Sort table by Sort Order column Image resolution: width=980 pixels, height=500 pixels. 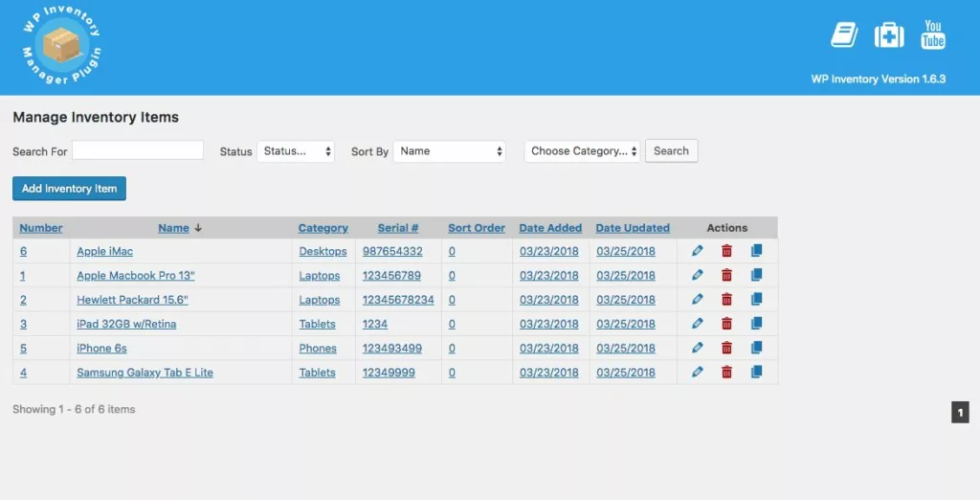tap(477, 228)
